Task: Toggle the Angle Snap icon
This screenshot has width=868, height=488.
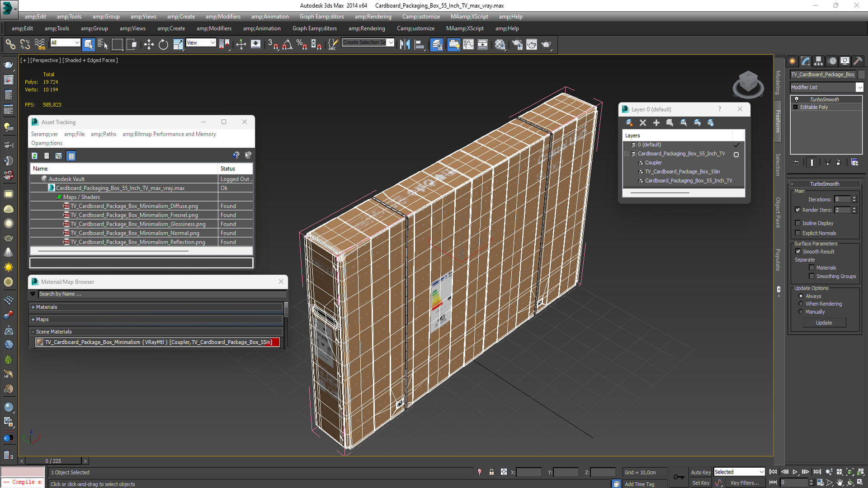Action: click(x=288, y=44)
